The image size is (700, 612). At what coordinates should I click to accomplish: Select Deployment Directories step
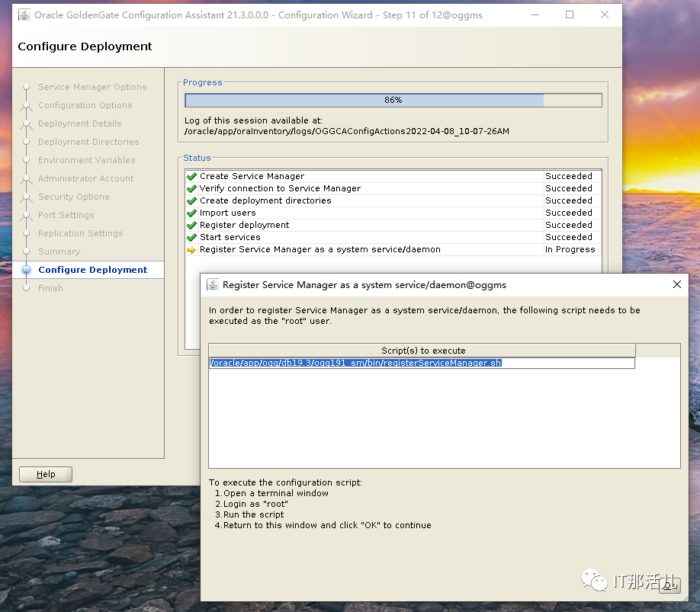pyautogui.click(x=88, y=142)
